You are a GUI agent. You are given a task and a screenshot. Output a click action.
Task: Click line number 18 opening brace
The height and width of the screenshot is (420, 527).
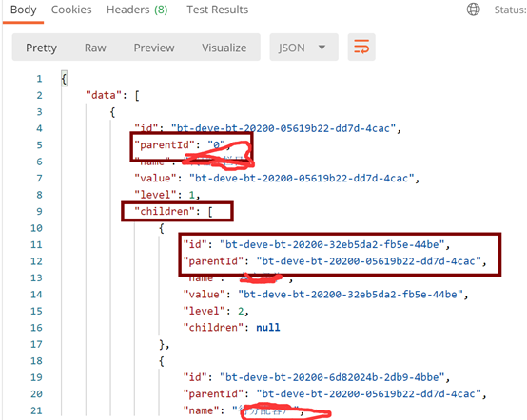[36, 361]
